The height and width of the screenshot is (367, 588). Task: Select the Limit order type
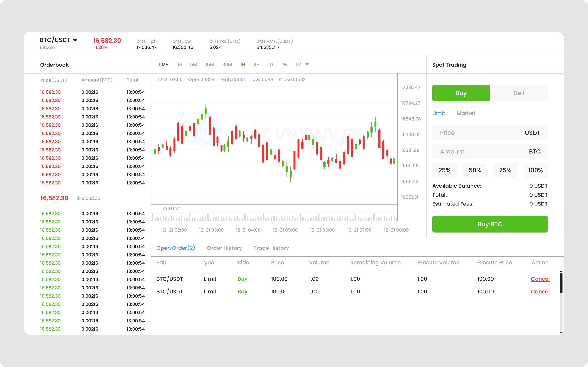pos(438,113)
